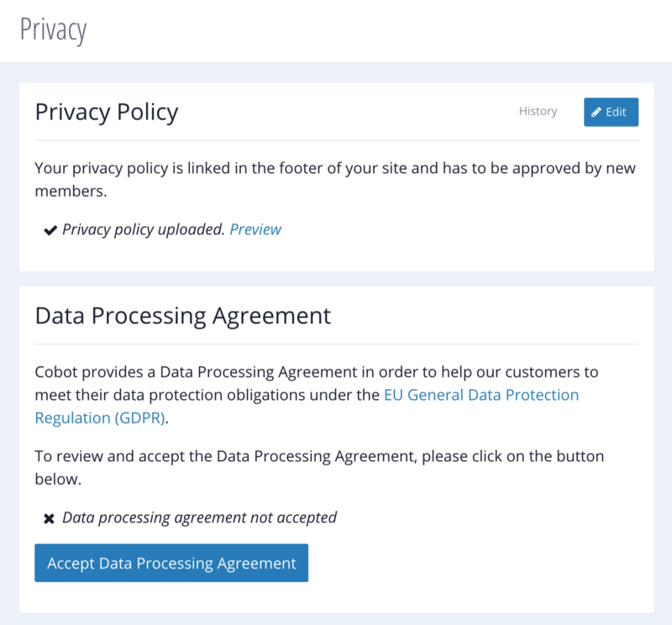The width and height of the screenshot is (672, 625).
Task: Open the privacy policy Preview link
Action: coord(255,229)
